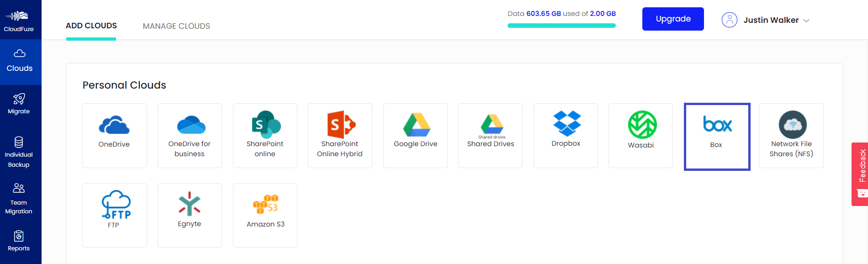868x264 pixels.
Task: Click the Personal Clouds heading
Action: click(124, 85)
